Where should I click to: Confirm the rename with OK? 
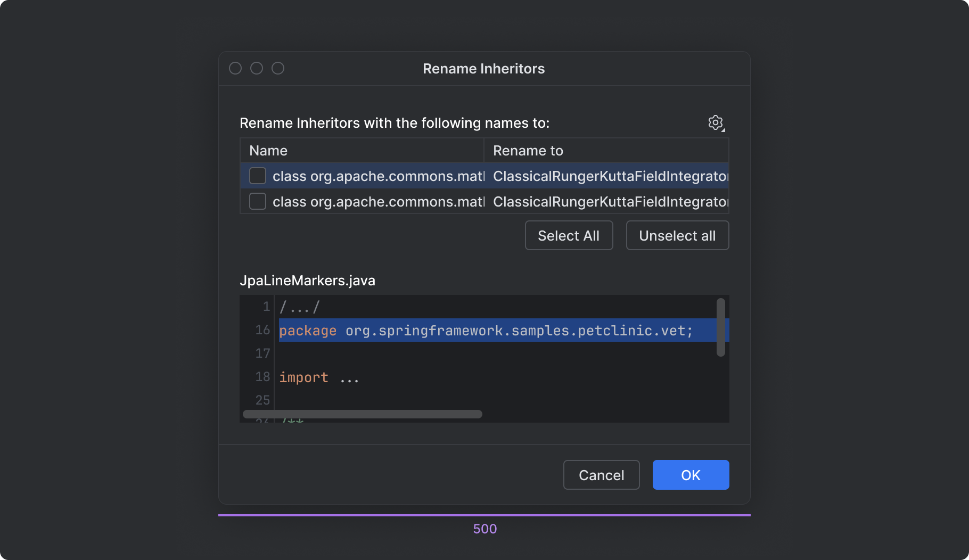[691, 474]
